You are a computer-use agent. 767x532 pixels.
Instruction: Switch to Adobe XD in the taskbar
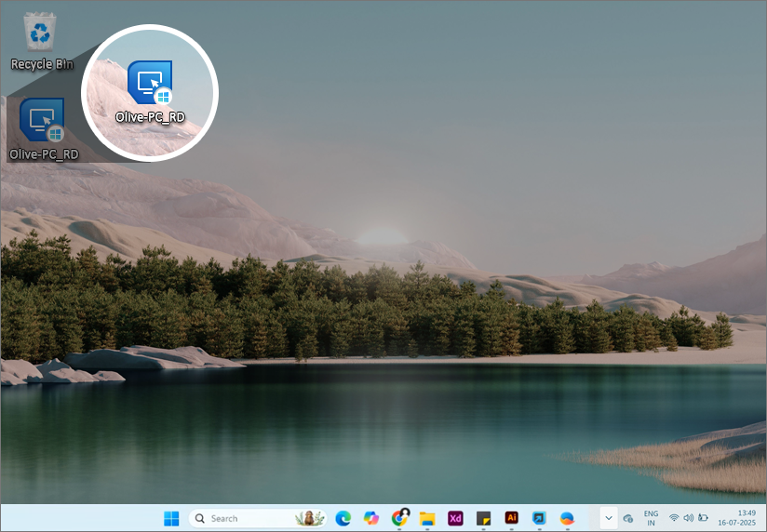click(x=455, y=518)
